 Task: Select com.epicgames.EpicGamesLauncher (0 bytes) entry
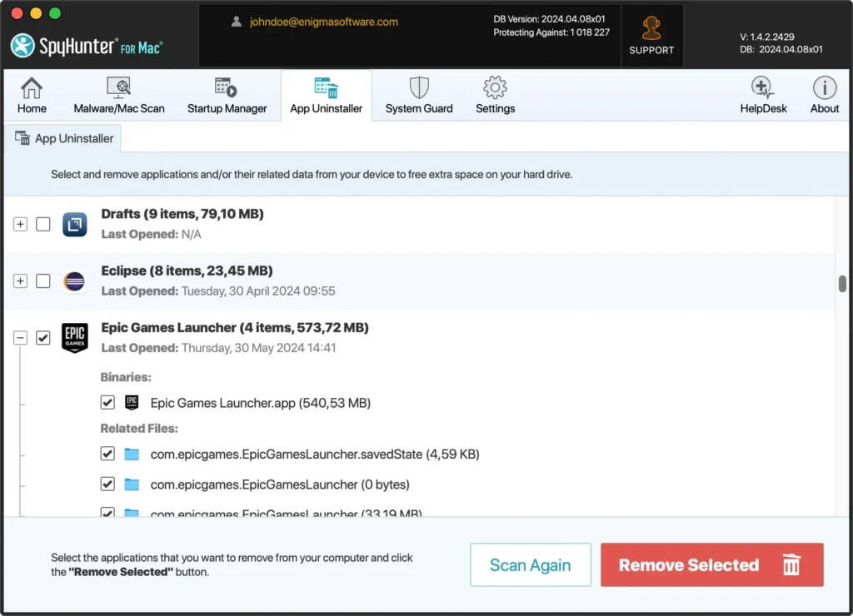pos(280,484)
